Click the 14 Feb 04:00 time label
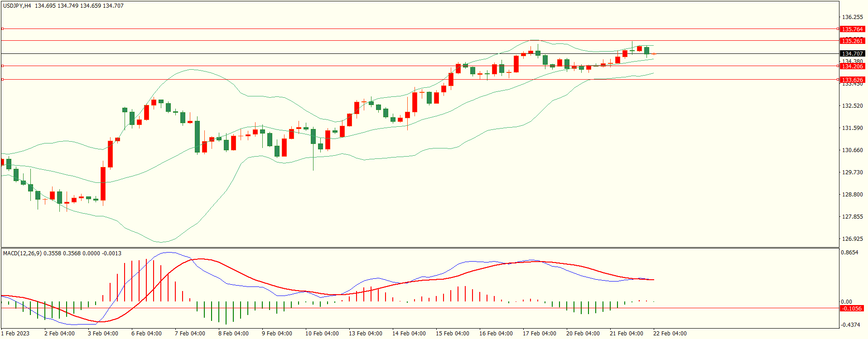 [409, 334]
